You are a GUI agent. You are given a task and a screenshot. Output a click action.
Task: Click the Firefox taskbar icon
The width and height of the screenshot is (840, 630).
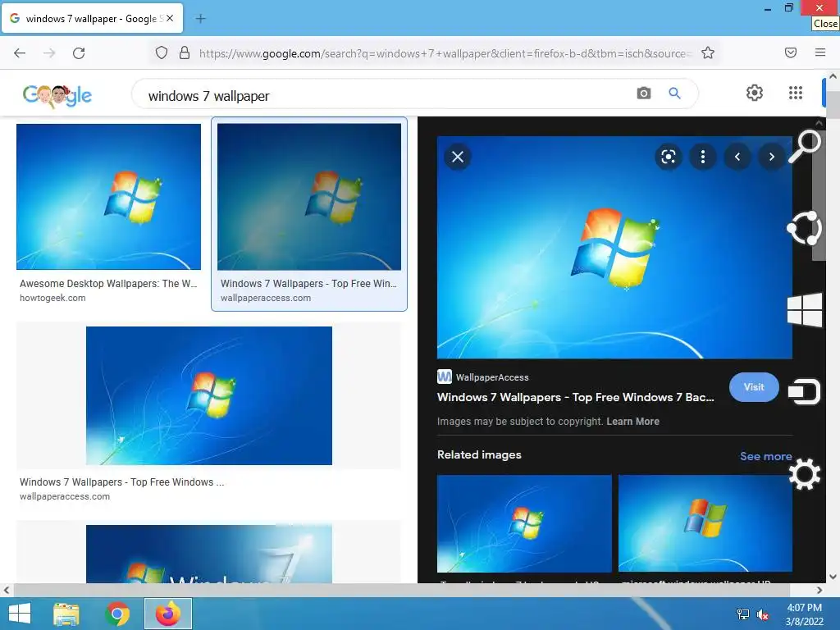click(168, 614)
